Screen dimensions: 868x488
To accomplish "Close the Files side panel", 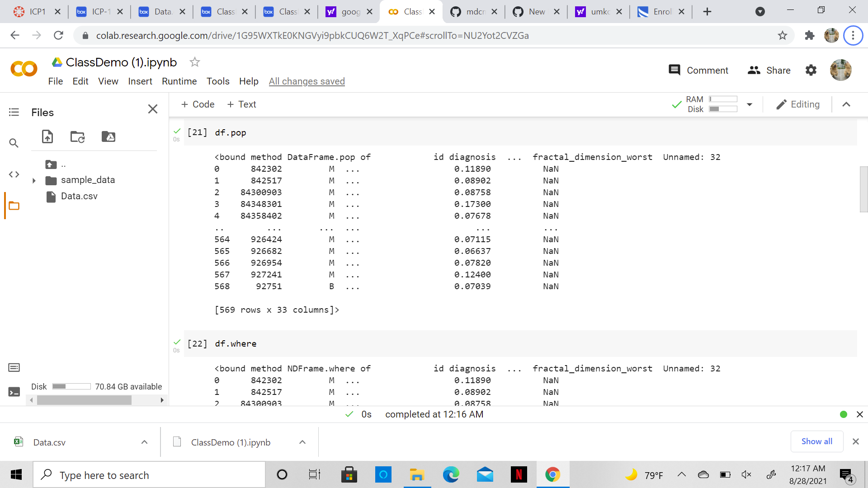I will click(153, 109).
